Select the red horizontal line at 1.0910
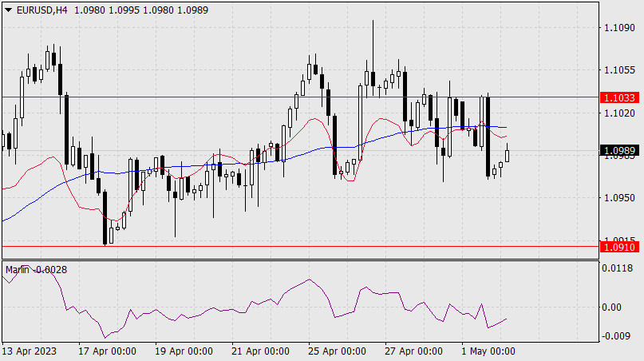Screen dimensions: 644x361 pyautogui.click(x=319, y=246)
